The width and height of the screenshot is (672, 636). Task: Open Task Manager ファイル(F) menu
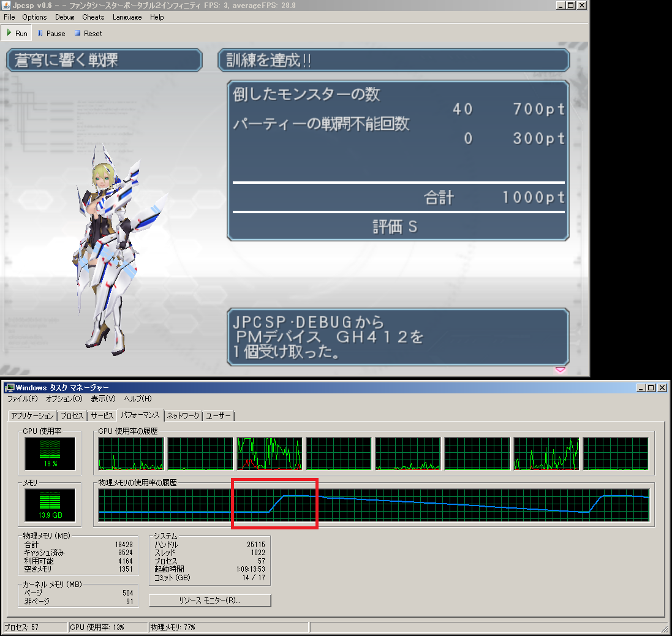pos(22,399)
